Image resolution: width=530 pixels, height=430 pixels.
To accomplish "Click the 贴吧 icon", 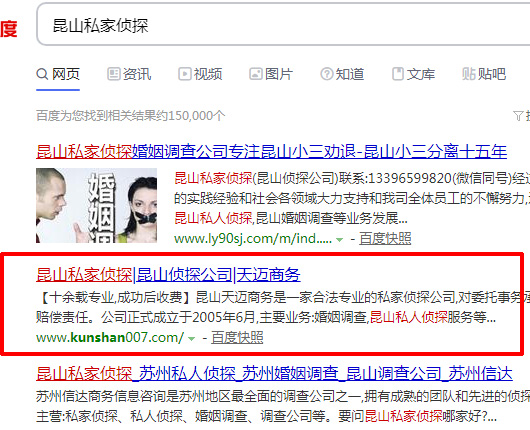I will click(468, 74).
